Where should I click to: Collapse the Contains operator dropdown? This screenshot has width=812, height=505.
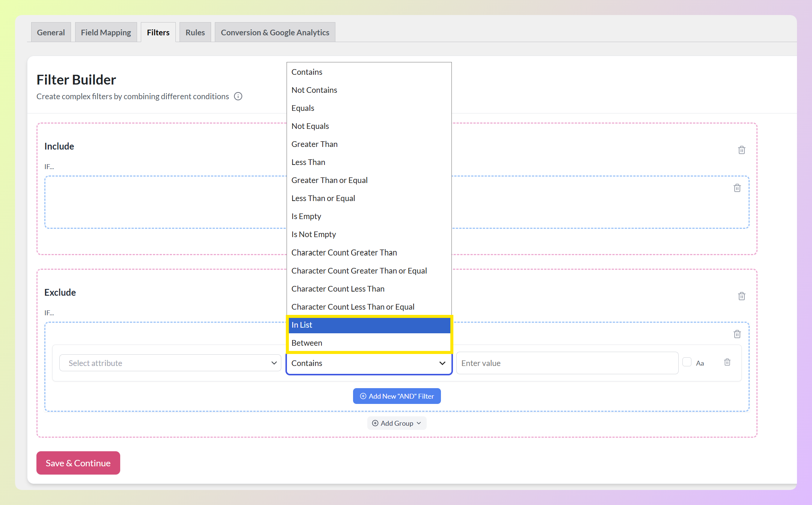point(369,363)
